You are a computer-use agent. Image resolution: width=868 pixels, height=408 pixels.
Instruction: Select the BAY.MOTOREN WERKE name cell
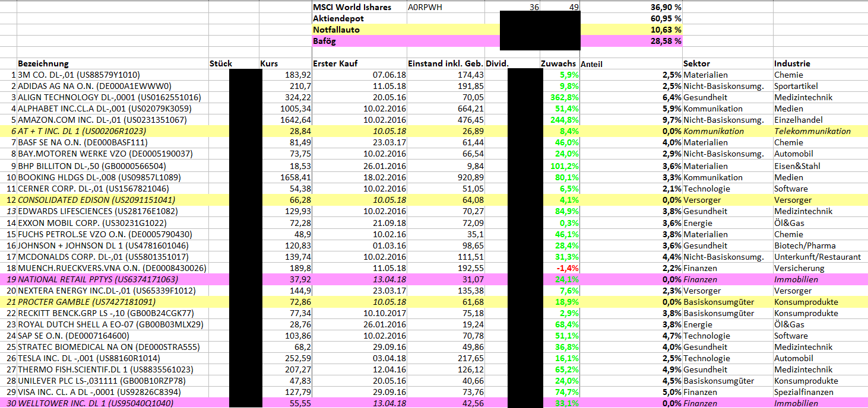click(113, 154)
